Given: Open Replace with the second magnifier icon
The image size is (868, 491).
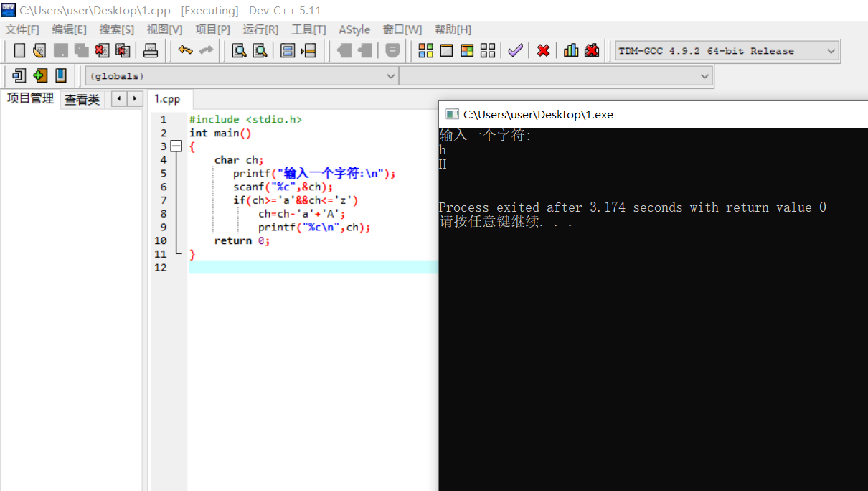Looking at the screenshot, I should point(260,51).
